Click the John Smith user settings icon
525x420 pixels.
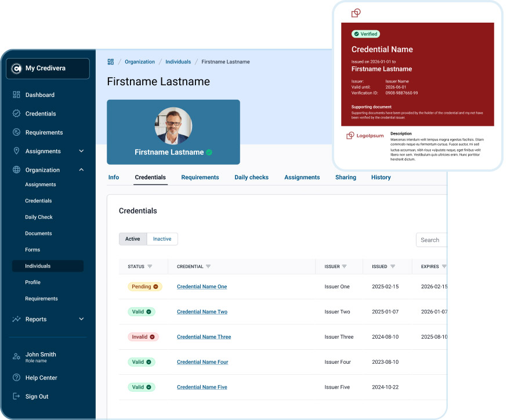(16, 356)
